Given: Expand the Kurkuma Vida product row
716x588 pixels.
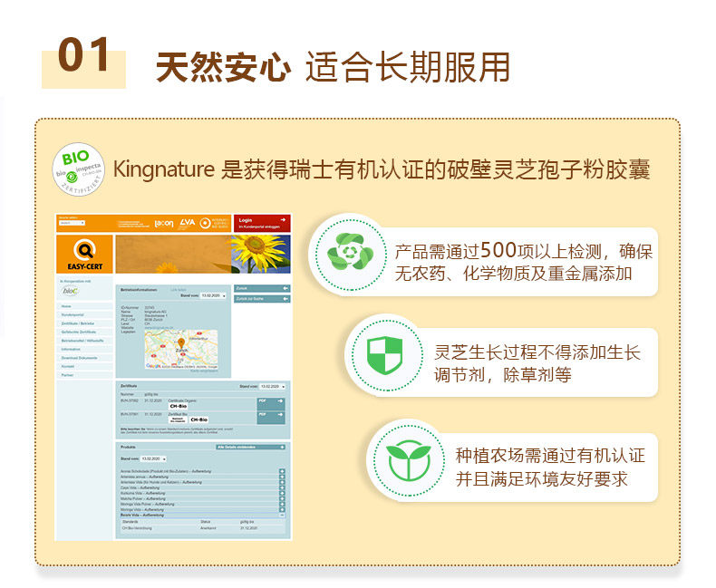Looking at the screenshot, I should (x=282, y=493).
